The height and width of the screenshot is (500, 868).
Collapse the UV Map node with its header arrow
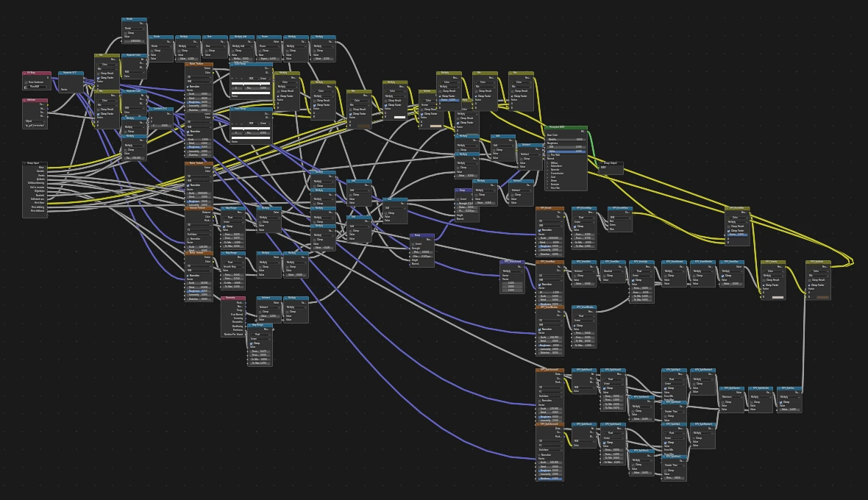point(25,73)
